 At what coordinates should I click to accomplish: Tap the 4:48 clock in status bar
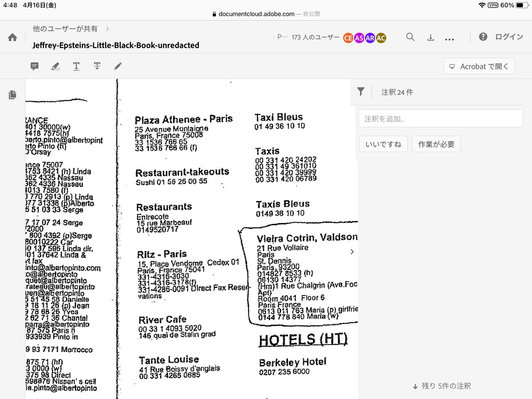10,5
